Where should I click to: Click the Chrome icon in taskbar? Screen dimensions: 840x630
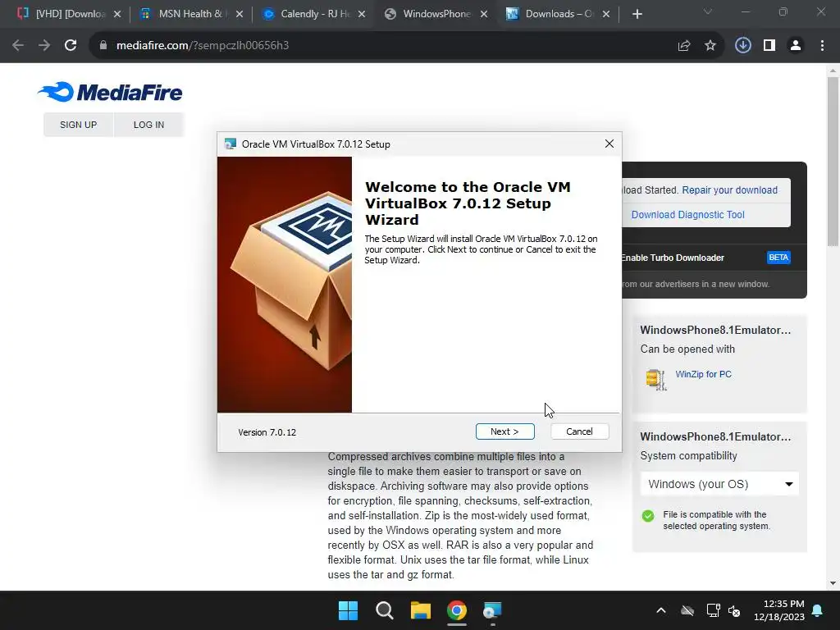[x=456, y=610]
